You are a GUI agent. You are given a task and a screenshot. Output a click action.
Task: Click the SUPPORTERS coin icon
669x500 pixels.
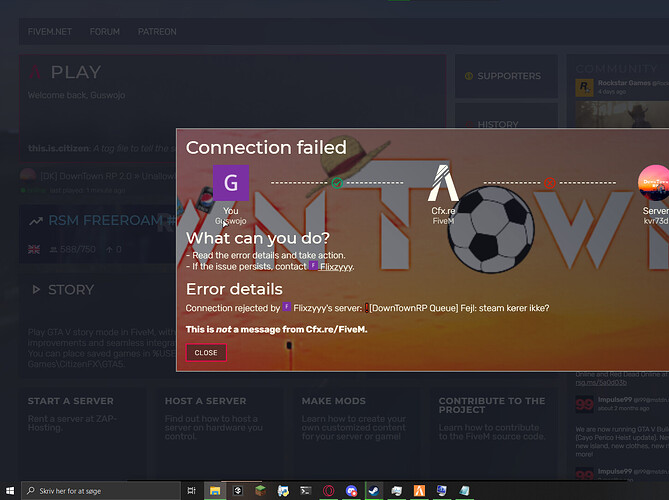[468, 76]
